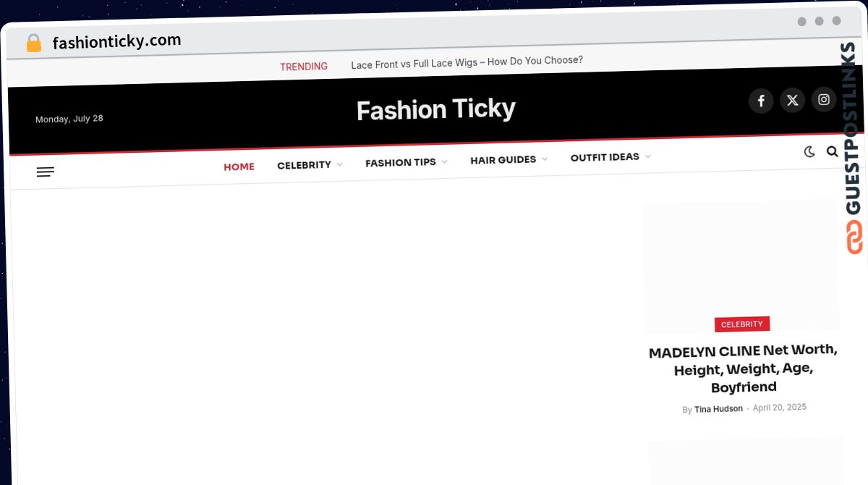Image resolution: width=868 pixels, height=485 pixels.
Task: Click the red Celebrity category badge
Action: click(742, 324)
